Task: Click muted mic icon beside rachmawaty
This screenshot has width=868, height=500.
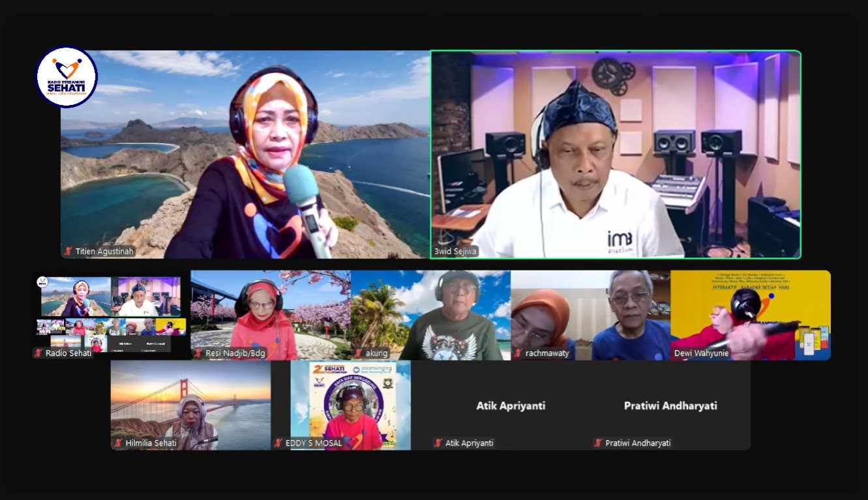Action: click(518, 353)
